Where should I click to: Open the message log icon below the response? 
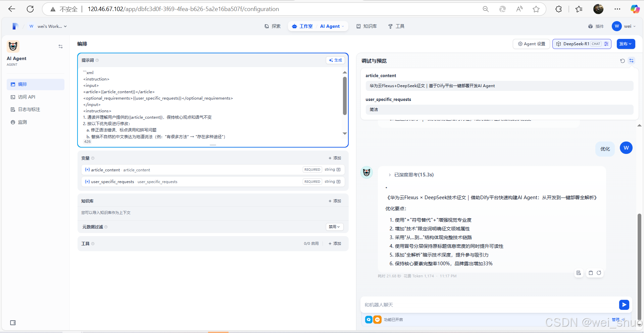coord(579,273)
